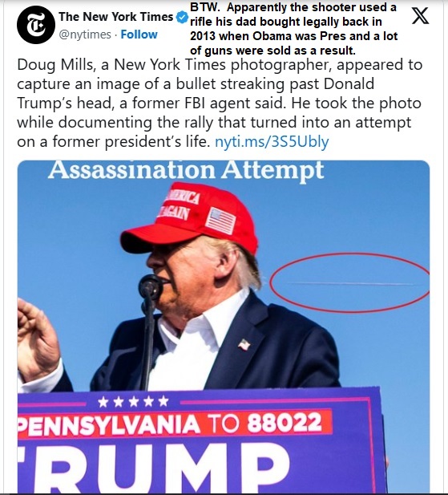Click the raised fist in the photo
This screenshot has width=448, height=495.
pyautogui.click(x=38, y=339)
